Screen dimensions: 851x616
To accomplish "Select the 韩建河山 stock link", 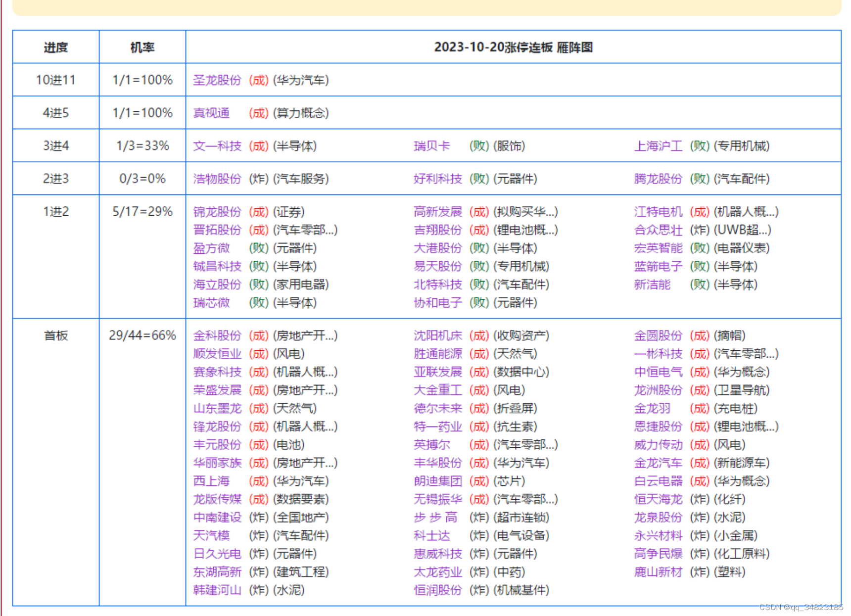I will tap(217, 590).
